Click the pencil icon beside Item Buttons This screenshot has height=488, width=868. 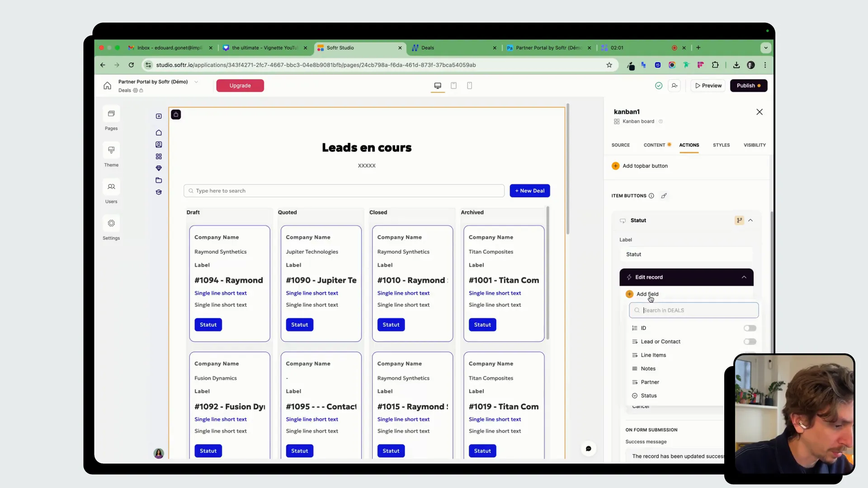[x=664, y=196]
